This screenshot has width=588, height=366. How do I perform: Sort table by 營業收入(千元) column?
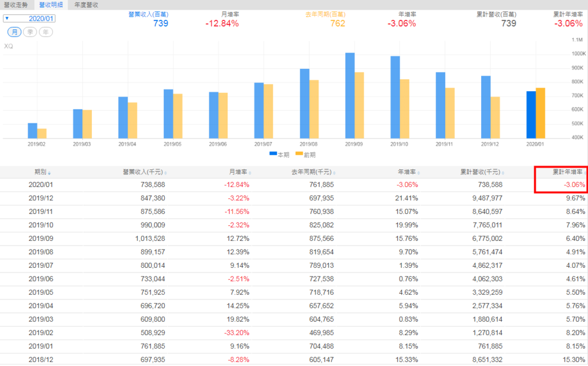tap(145, 172)
